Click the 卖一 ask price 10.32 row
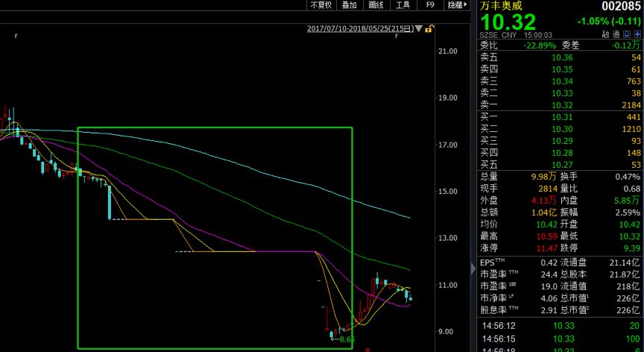 click(560, 105)
